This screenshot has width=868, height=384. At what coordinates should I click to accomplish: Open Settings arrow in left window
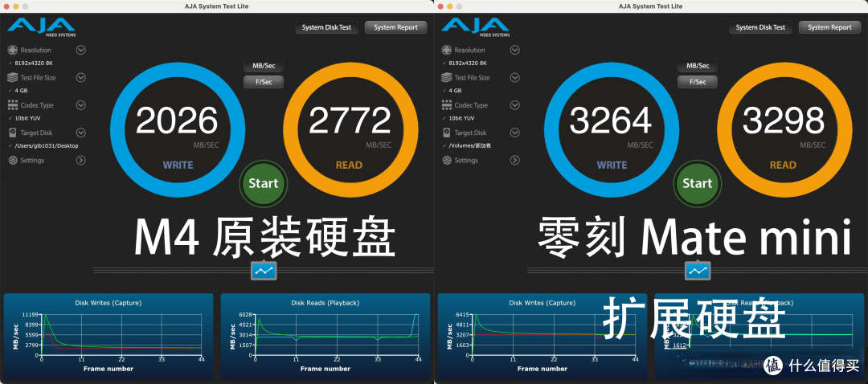(x=81, y=161)
